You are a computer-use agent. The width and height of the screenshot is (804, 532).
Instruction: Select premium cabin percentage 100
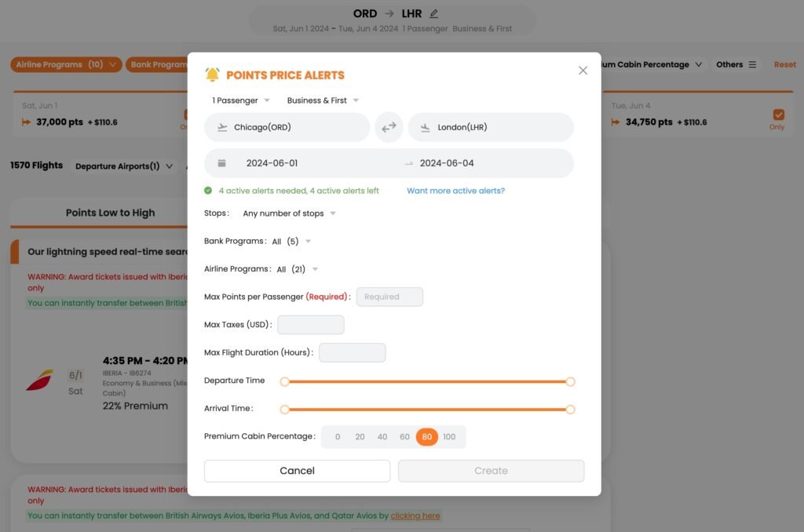[449, 437]
